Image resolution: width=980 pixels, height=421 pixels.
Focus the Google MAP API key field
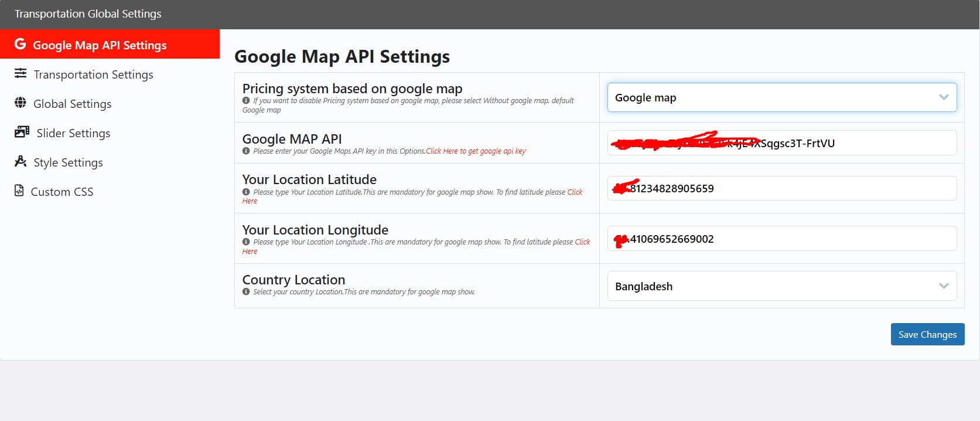782,143
